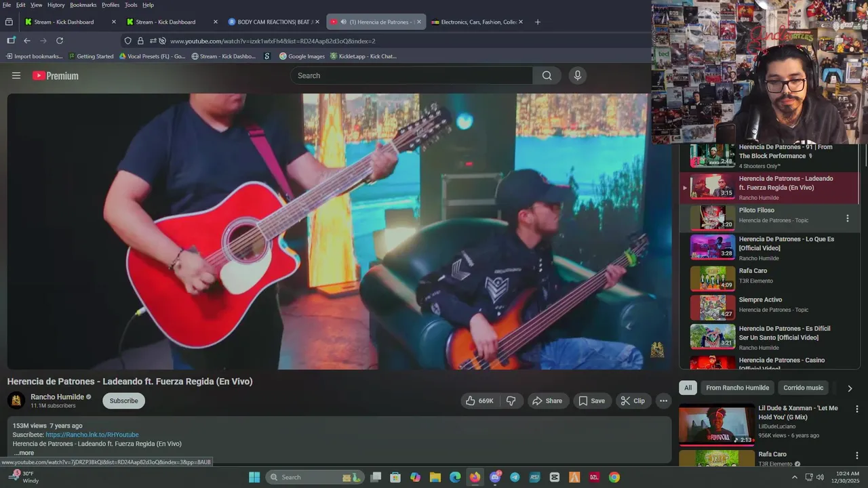Screen dimensions: 868x488
Task: Open Getting Started bookmark
Action: (91, 56)
